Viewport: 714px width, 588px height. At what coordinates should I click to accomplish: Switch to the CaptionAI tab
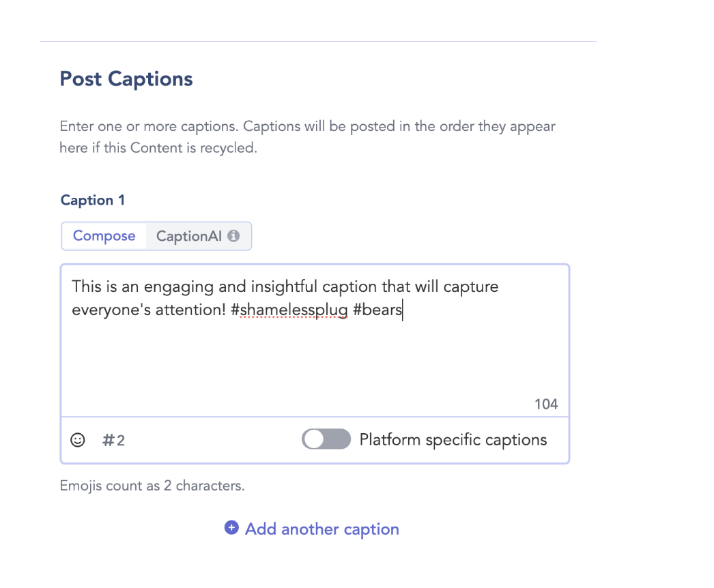198,236
